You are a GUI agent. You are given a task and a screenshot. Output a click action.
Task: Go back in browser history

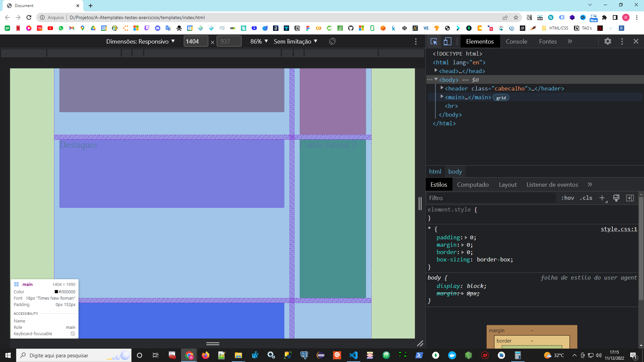7,17
